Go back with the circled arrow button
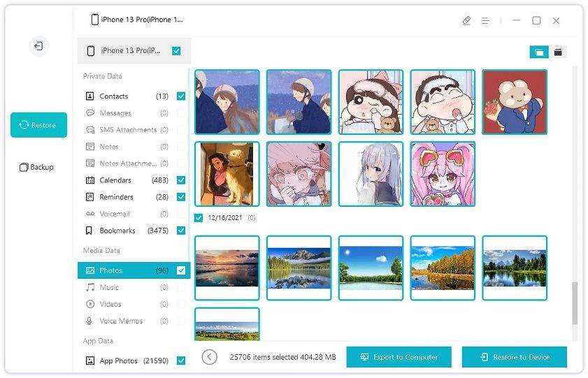 209,357
